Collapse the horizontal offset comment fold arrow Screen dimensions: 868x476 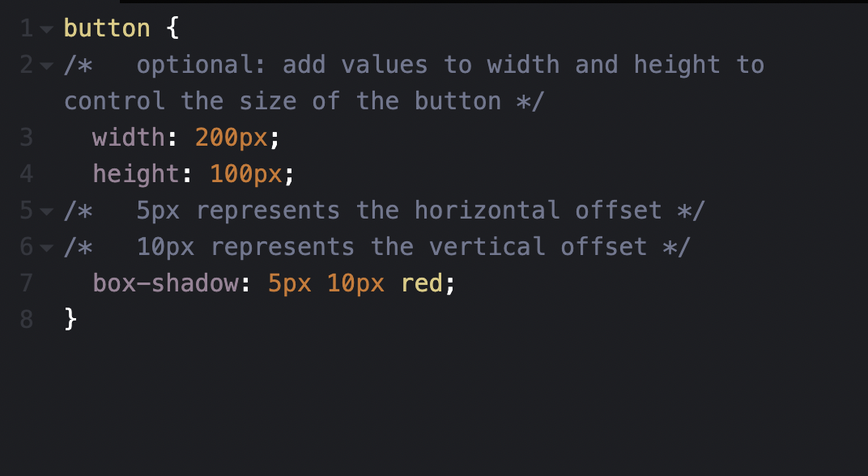point(47,211)
